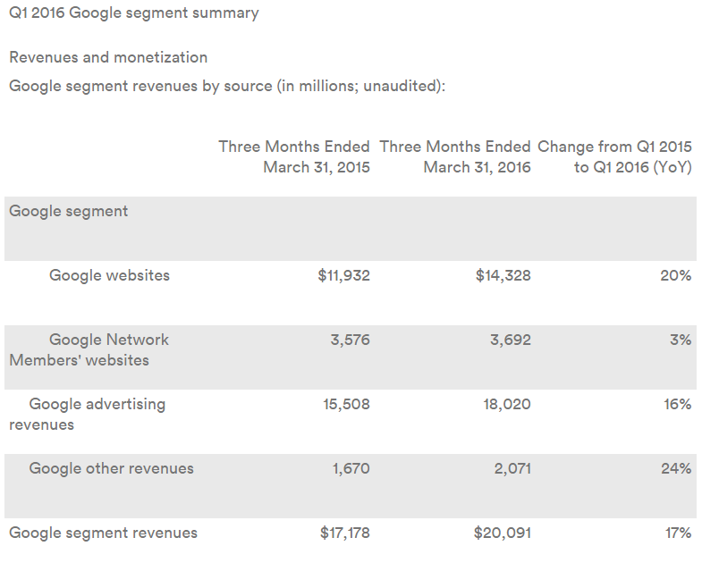Click the Google other revenues row label
This screenshot has width=702, height=588.
click(x=111, y=468)
